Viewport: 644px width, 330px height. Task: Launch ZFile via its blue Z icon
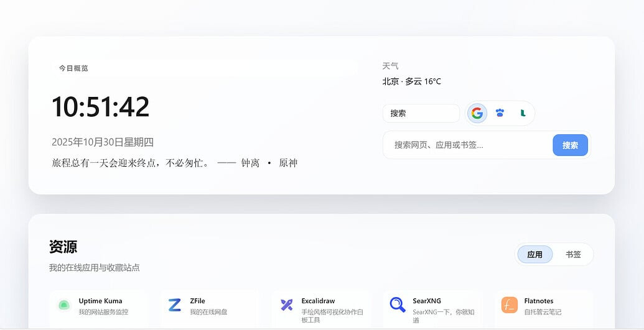point(175,305)
